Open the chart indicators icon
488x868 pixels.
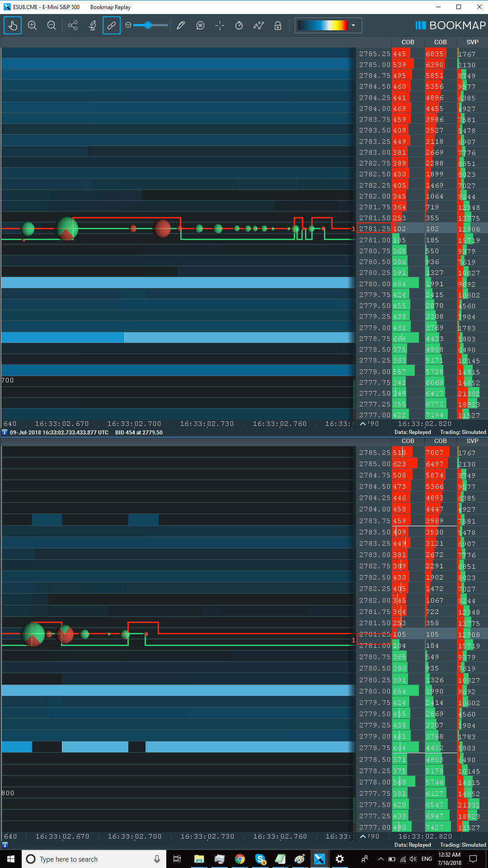coord(258,25)
